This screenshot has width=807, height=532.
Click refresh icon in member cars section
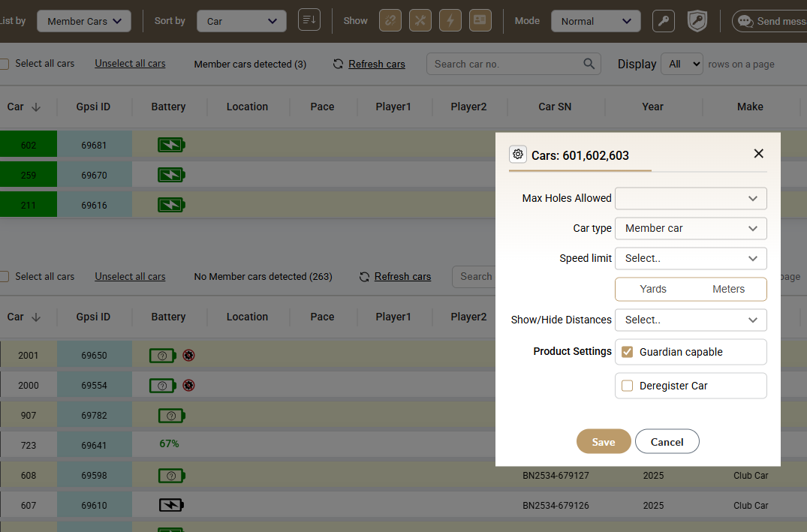tap(338, 64)
